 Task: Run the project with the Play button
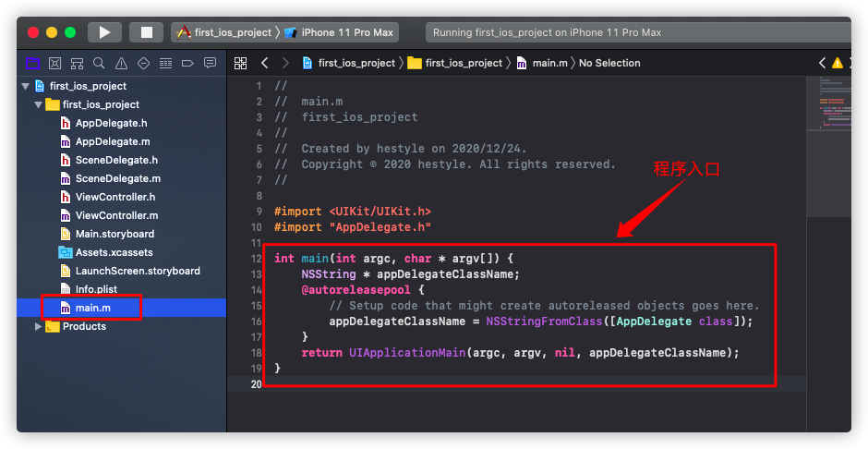click(x=104, y=32)
